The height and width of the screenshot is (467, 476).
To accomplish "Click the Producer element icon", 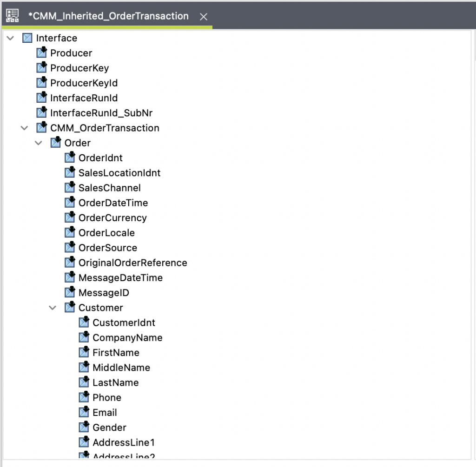I will [x=41, y=52].
